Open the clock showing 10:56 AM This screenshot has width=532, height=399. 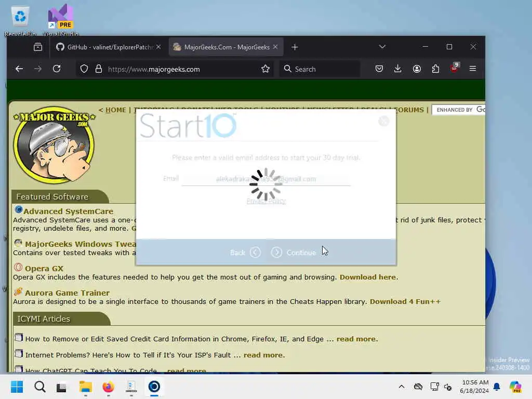coord(474,387)
